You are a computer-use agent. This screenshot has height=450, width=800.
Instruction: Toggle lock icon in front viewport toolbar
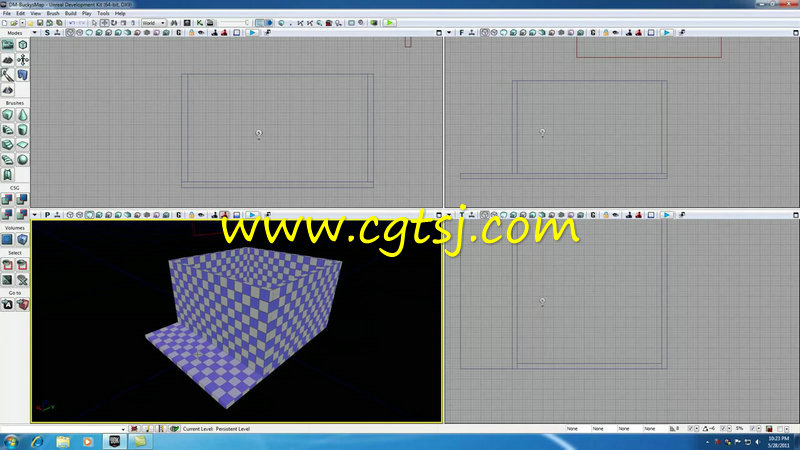click(x=606, y=33)
